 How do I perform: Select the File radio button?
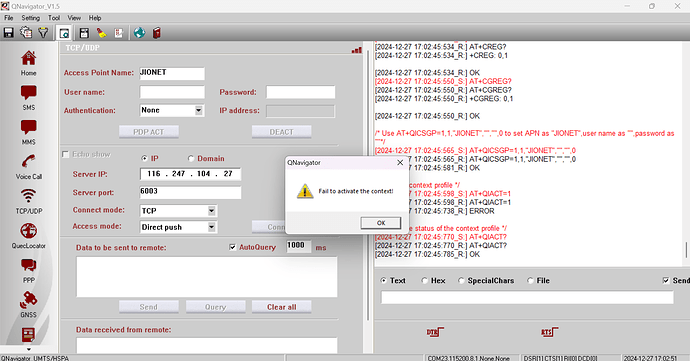tap(530, 280)
